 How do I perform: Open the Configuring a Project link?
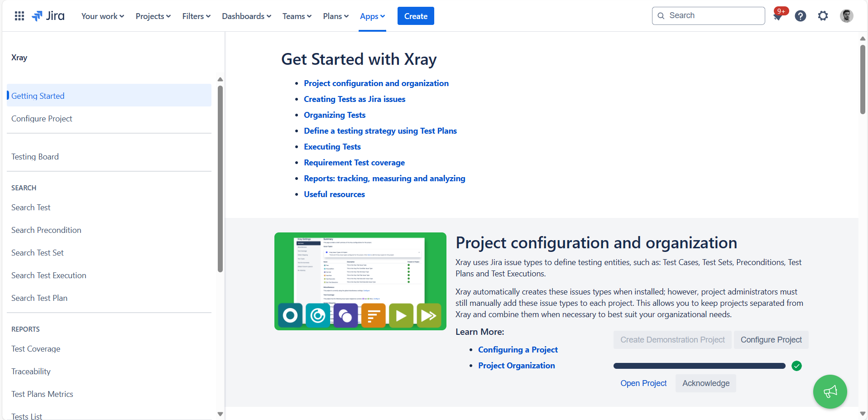518,350
